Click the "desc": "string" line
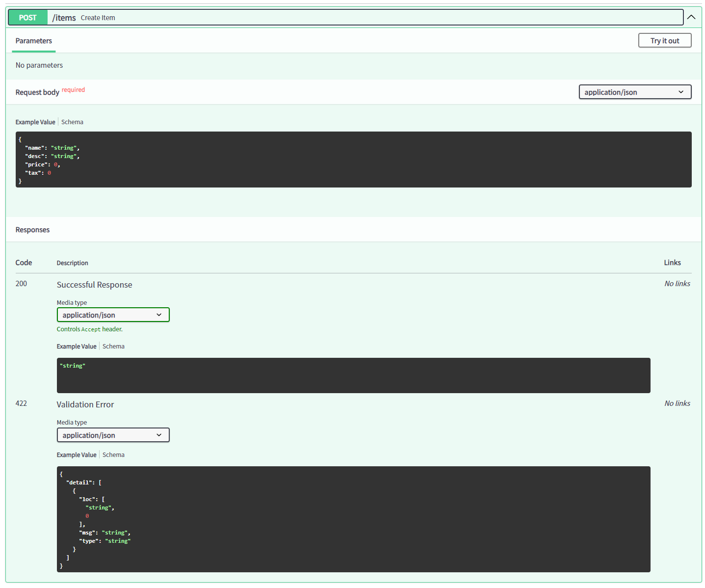Viewport: 705px width, 588px height. [52, 156]
